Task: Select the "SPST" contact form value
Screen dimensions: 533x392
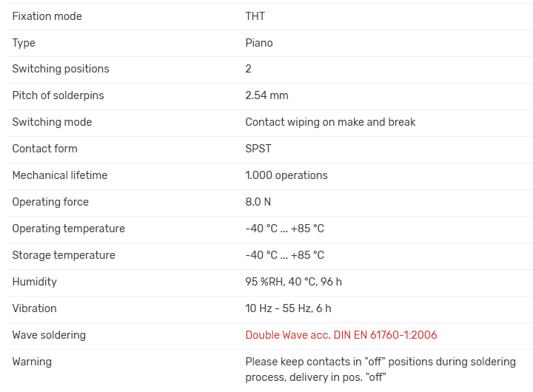Action: click(258, 149)
